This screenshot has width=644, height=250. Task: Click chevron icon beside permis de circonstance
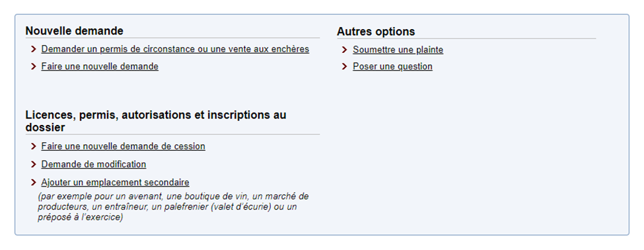(34, 50)
